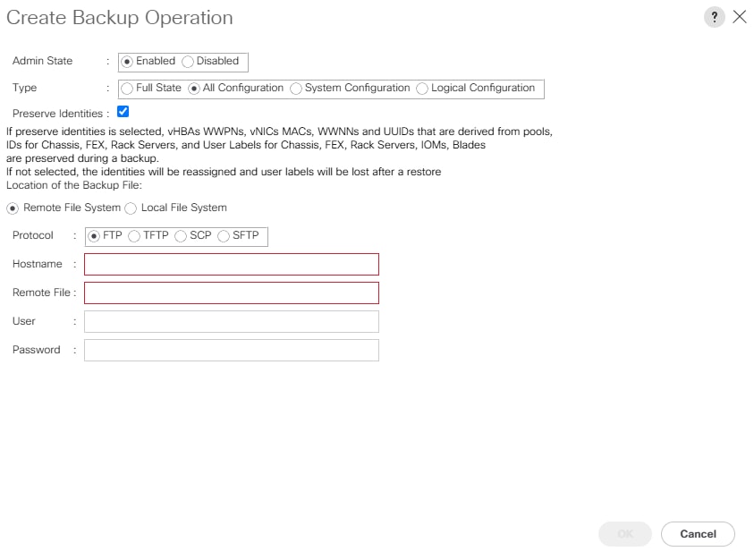Choose Logical Configuration backup type
This screenshot has width=754, height=560.
click(421, 89)
